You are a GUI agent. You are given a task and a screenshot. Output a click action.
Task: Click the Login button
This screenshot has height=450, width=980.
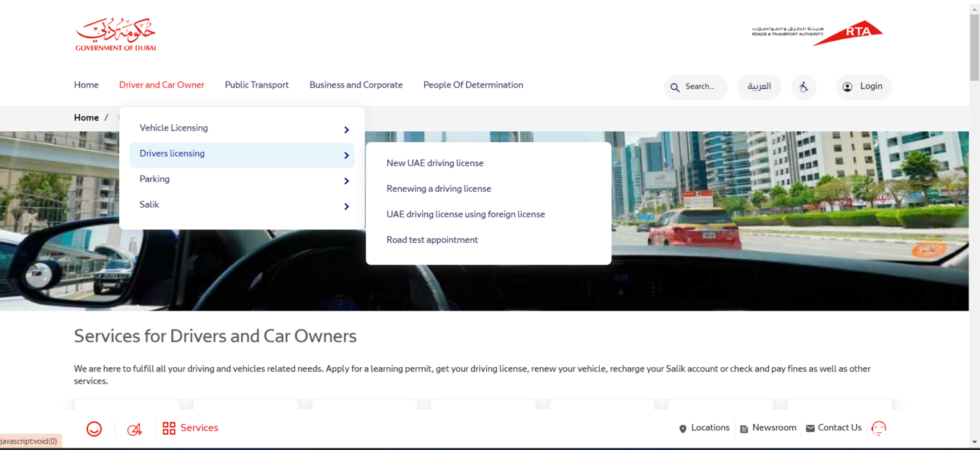coord(863,87)
